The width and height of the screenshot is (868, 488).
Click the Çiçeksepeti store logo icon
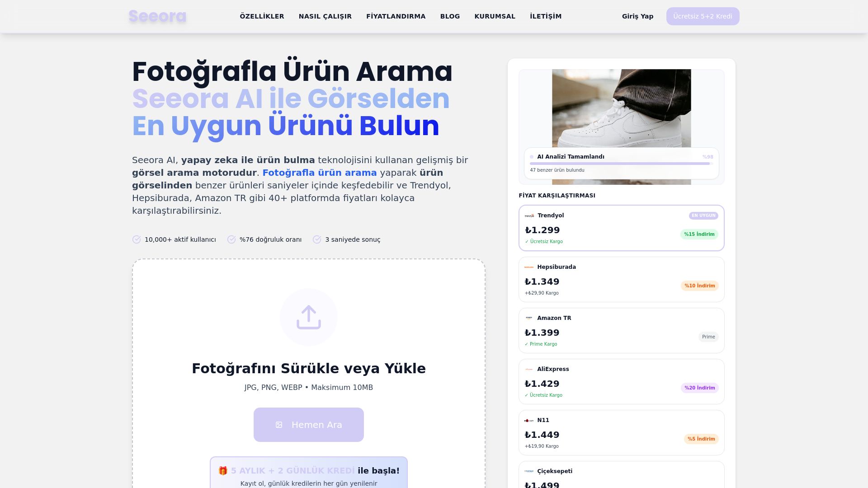click(529, 471)
